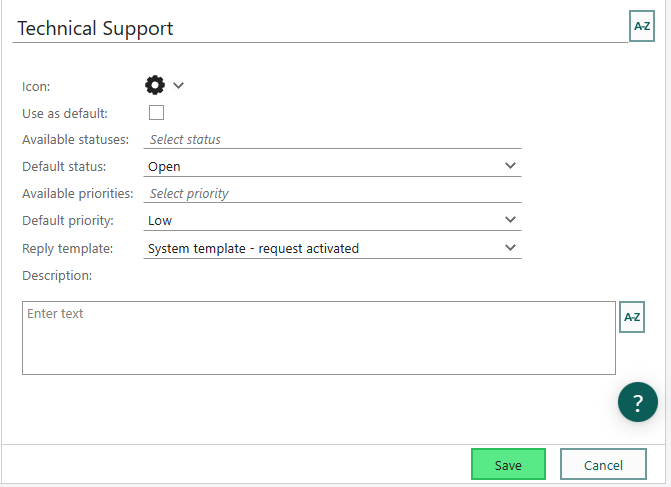The height and width of the screenshot is (487, 671).
Task: Tick the Use as default checkbox
Action: tap(156, 113)
